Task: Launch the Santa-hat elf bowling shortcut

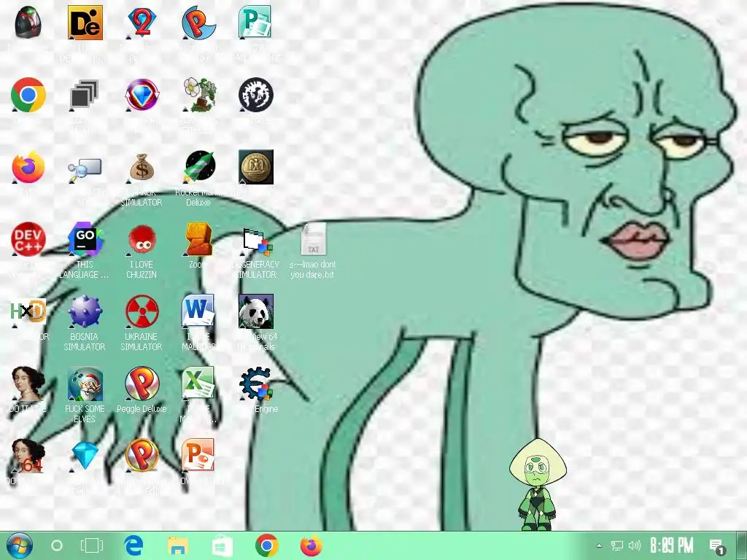Action: (85, 384)
